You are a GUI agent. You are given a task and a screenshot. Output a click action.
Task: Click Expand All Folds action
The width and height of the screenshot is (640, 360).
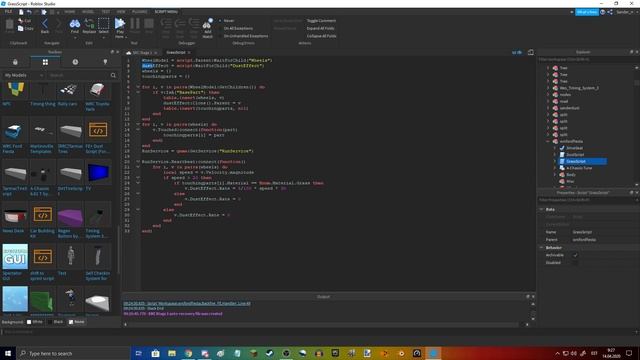point(320,28)
